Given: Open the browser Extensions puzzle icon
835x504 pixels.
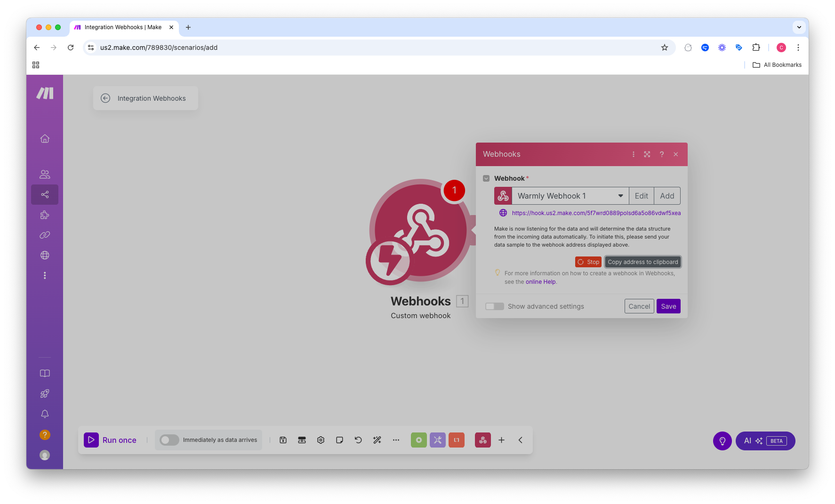Looking at the screenshot, I should click(756, 48).
